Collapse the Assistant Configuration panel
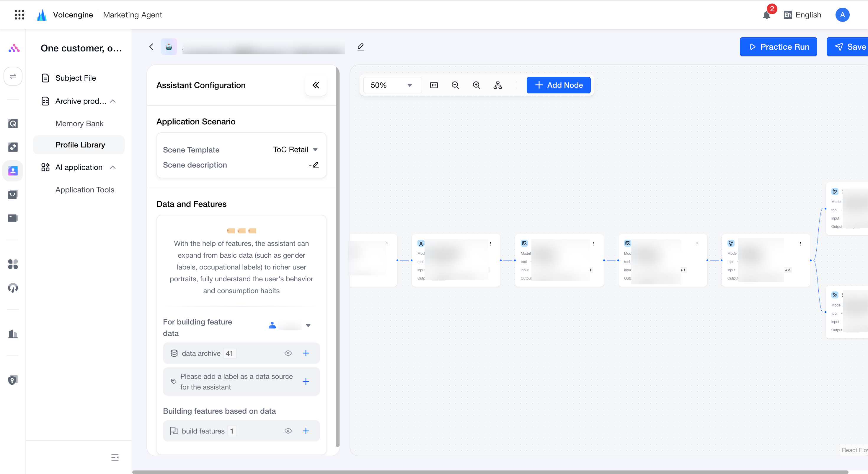 pyautogui.click(x=316, y=85)
